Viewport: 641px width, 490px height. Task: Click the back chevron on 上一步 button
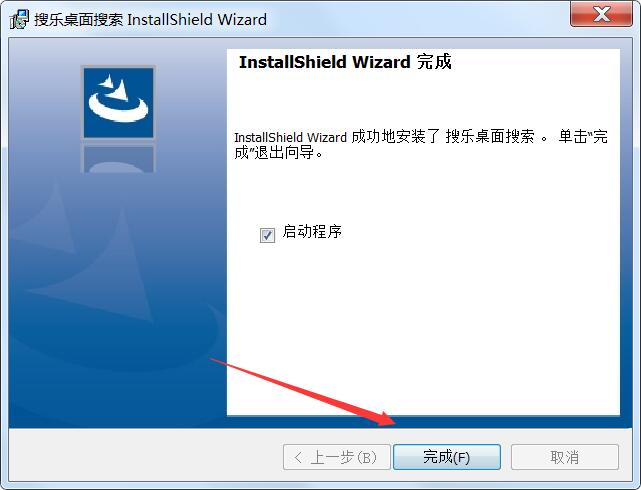pos(298,457)
